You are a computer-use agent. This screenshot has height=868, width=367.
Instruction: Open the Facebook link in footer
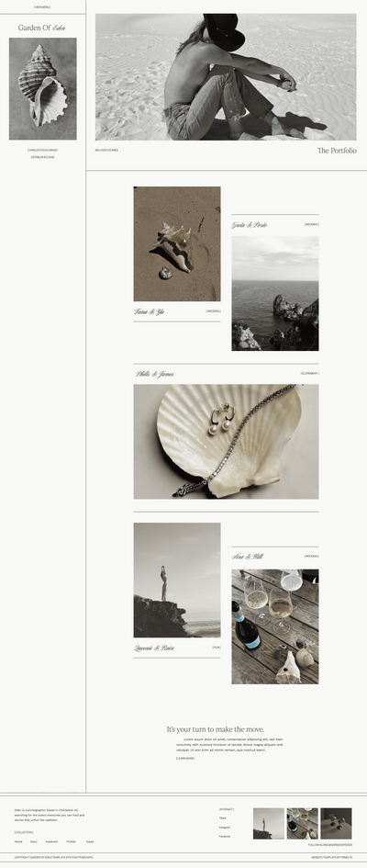coord(225,837)
